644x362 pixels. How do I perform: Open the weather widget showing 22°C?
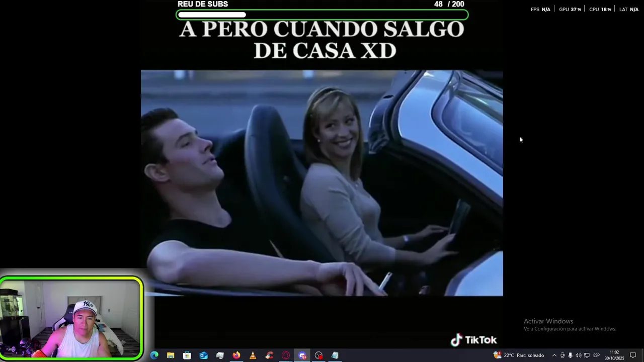519,355
